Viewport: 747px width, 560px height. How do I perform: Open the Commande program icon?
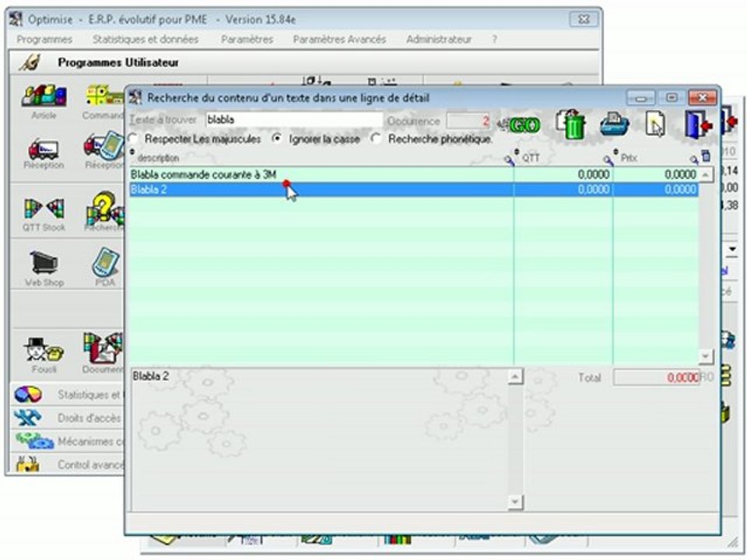click(105, 95)
